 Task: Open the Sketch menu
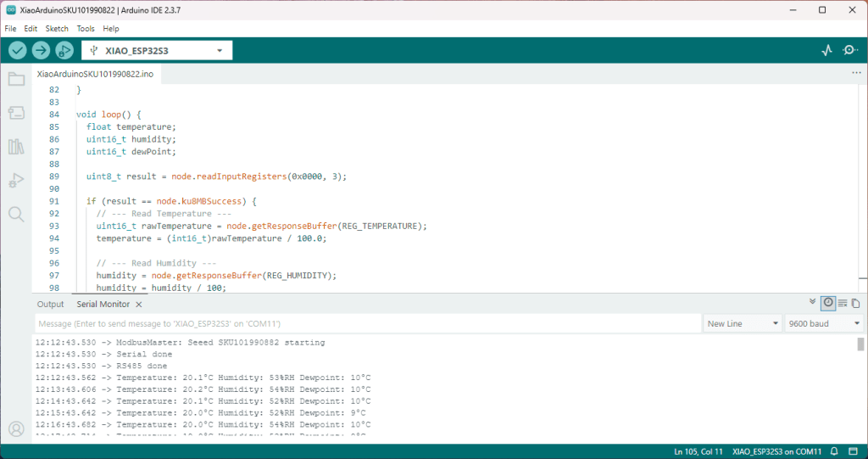tap(57, 28)
